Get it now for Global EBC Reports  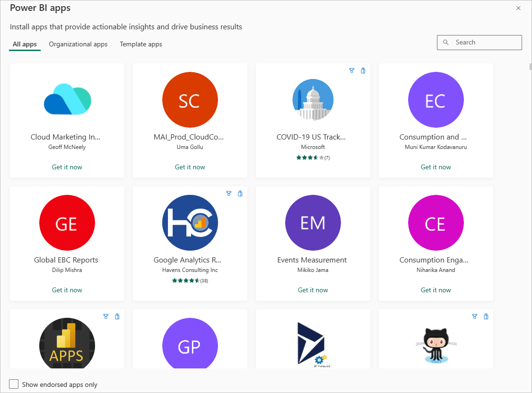tap(67, 290)
